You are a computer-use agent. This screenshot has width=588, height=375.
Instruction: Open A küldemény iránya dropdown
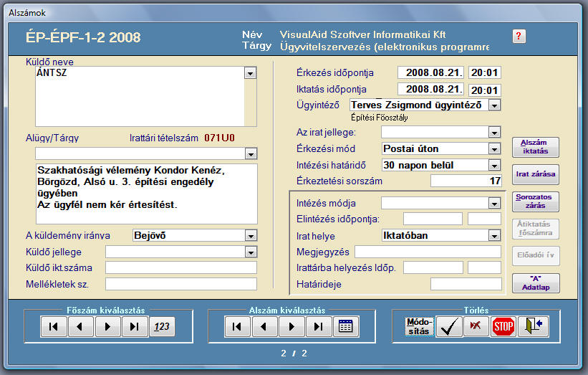pos(251,236)
